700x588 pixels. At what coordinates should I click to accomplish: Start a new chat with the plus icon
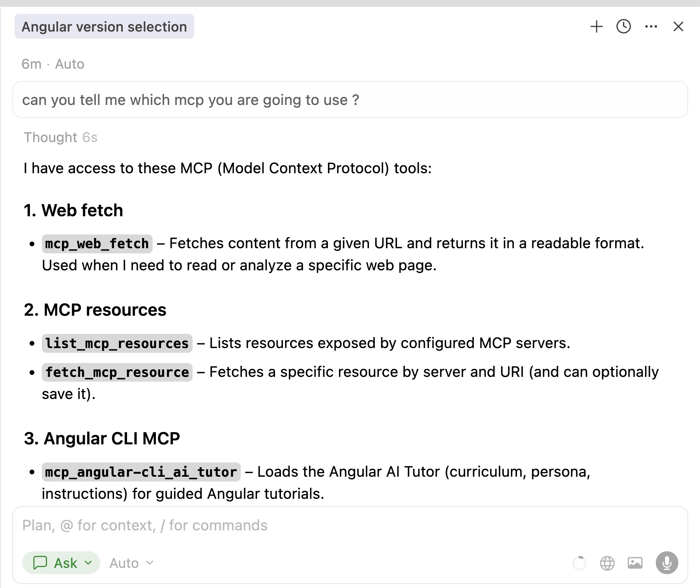tap(597, 26)
